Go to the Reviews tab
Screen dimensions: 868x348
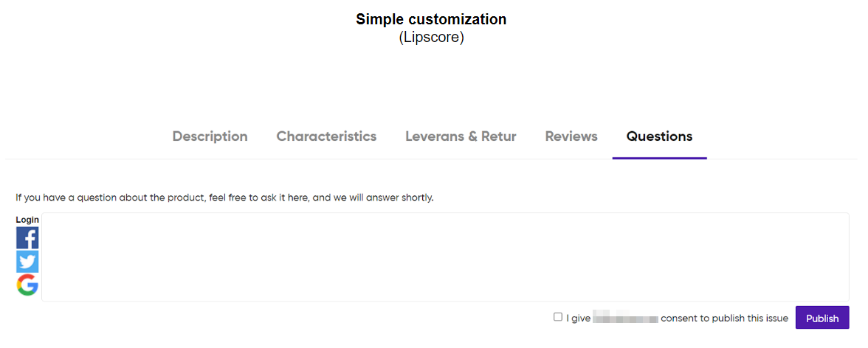tap(571, 136)
